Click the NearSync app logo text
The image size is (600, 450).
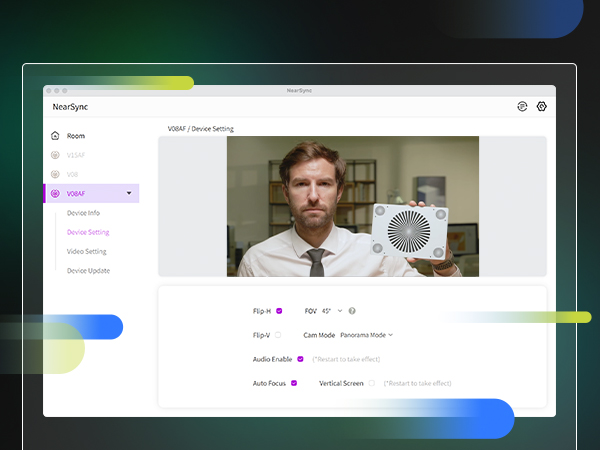coord(70,107)
